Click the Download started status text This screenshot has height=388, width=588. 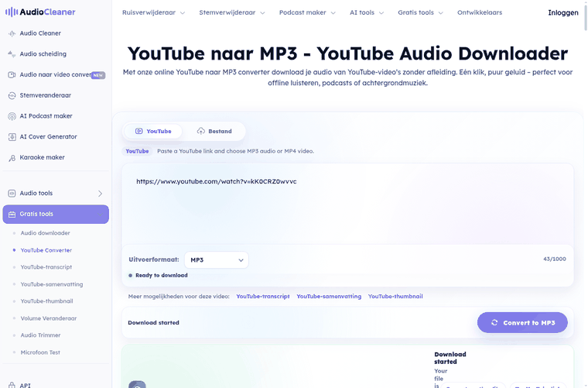(x=153, y=323)
